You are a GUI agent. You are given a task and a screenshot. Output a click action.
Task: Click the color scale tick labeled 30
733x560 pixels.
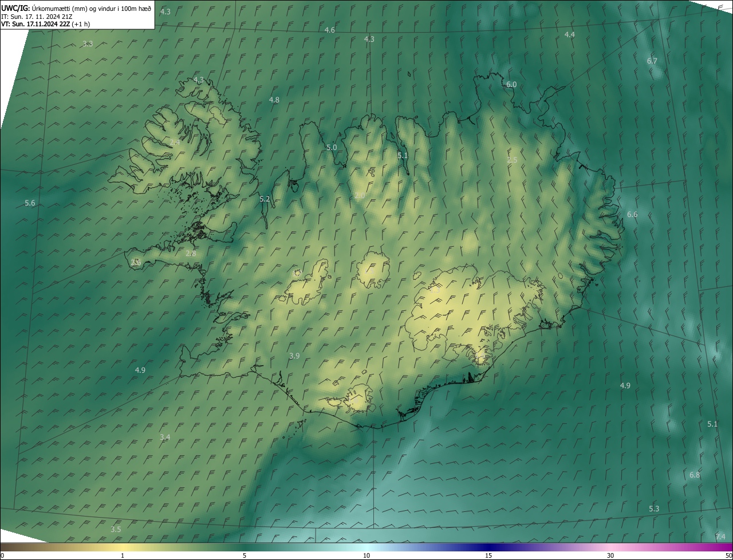(610, 556)
